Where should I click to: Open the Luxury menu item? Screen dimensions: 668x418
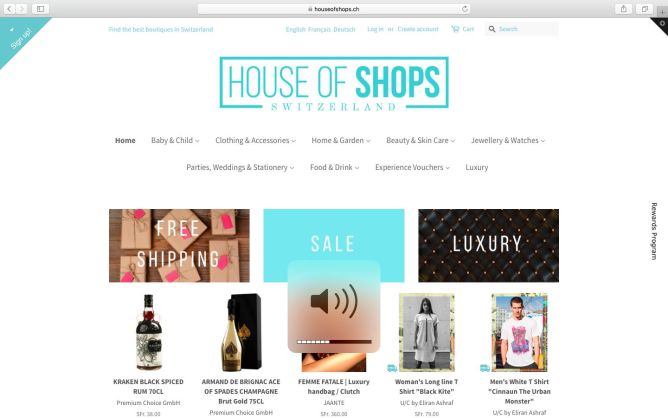coord(477,167)
